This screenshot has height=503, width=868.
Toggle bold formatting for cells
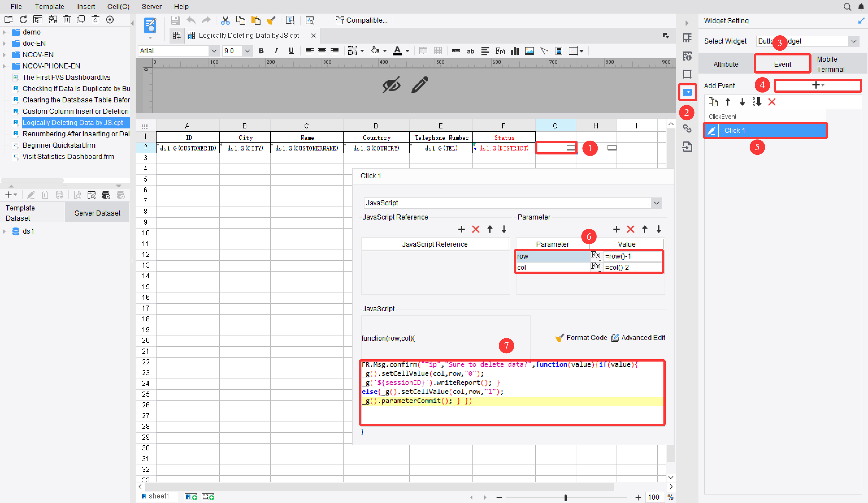coord(261,51)
